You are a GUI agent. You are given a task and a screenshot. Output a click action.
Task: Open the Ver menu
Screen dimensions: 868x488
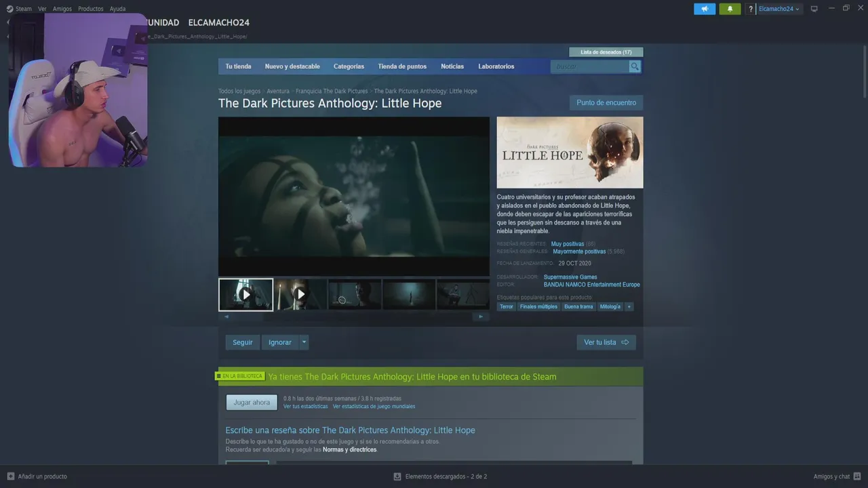(x=42, y=9)
